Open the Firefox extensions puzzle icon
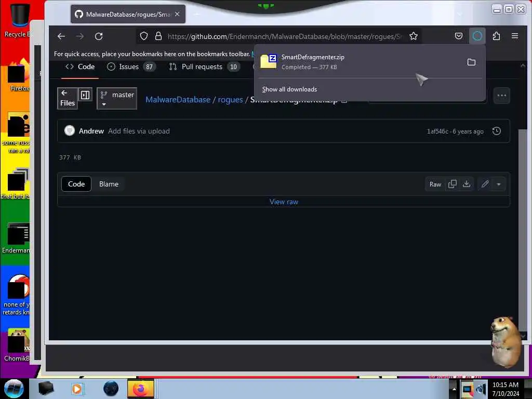 coord(496,36)
